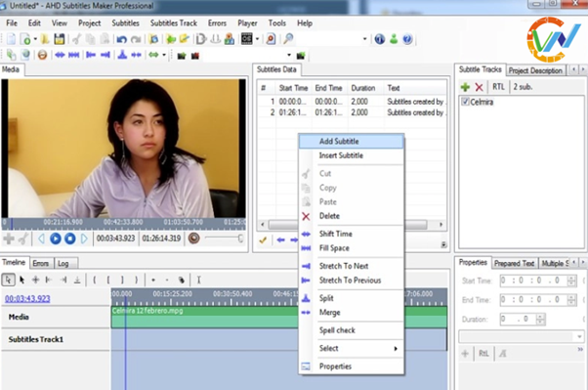
Task: Open the second toolbar combo box arrow
Action: pos(289,56)
